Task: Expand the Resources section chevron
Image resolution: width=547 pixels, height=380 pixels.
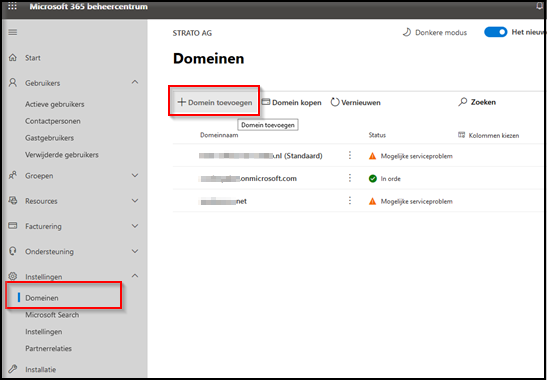Action: 135,201
